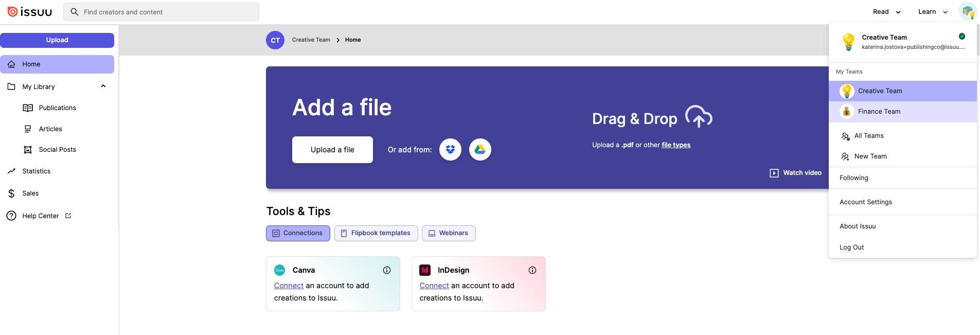This screenshot has width=980, height=335.
Task: Open Publications in the sidebar
Action: [x=57, y=108]
